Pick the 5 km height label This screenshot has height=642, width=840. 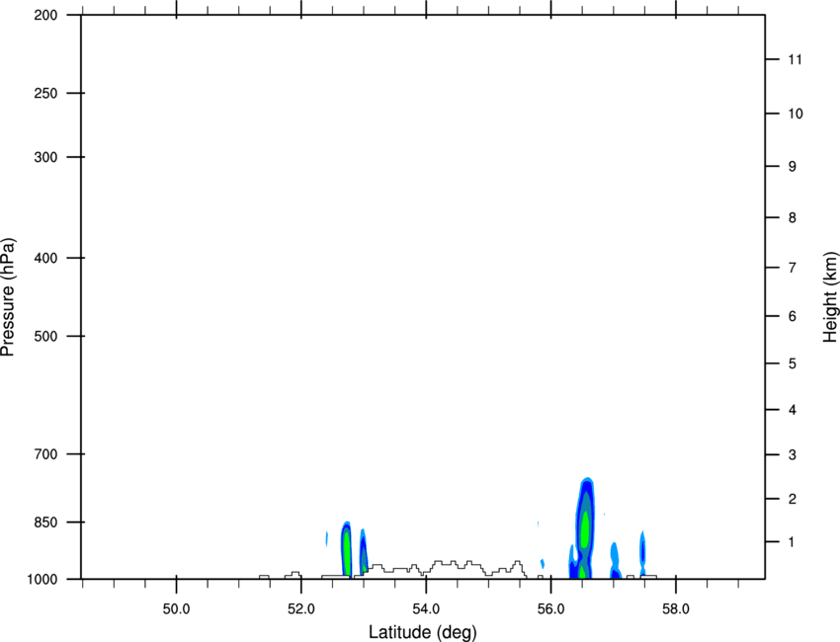point(793,363)
